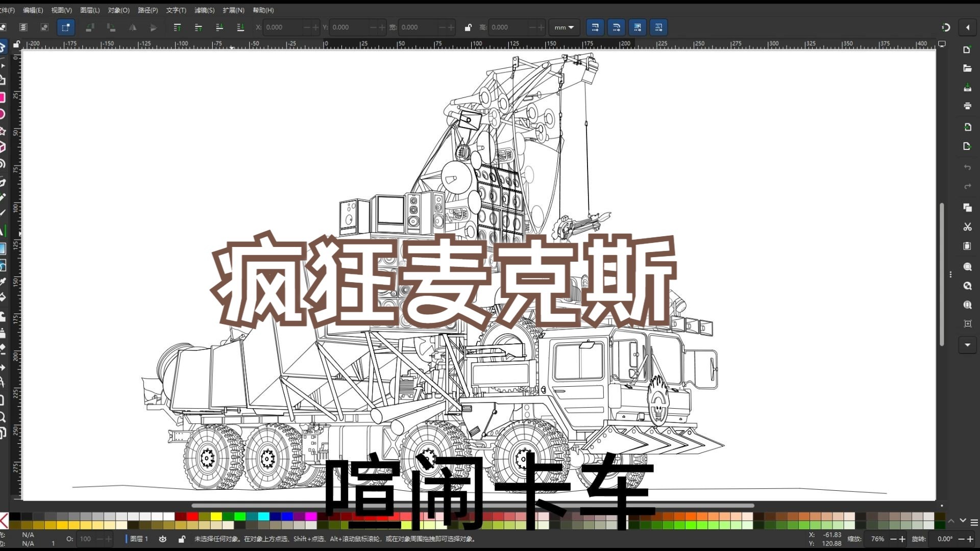Click lower selection one step icon
The width and height of the screenshot is (980, 551).
tap(219, 28)
